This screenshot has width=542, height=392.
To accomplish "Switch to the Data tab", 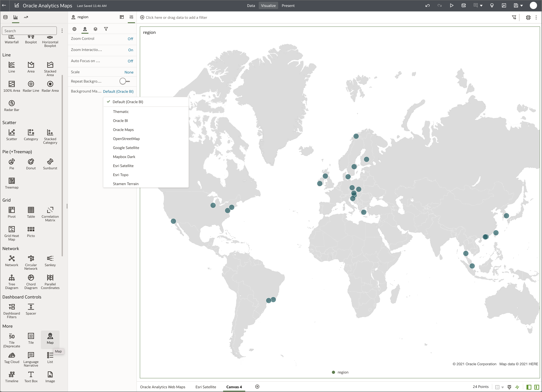I will (x=251, y=5).
